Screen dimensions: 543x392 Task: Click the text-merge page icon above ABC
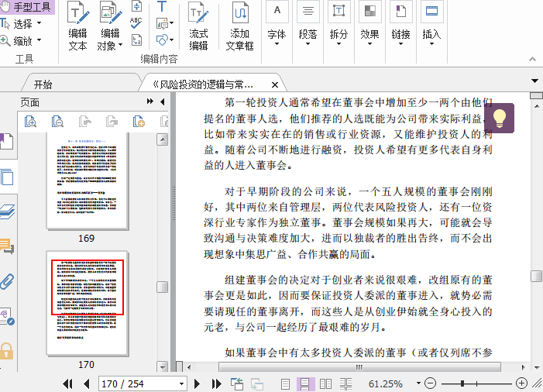136,6
